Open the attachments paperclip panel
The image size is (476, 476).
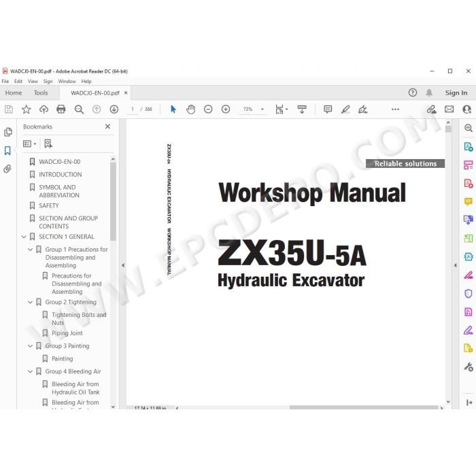click(x=7, y=169)
